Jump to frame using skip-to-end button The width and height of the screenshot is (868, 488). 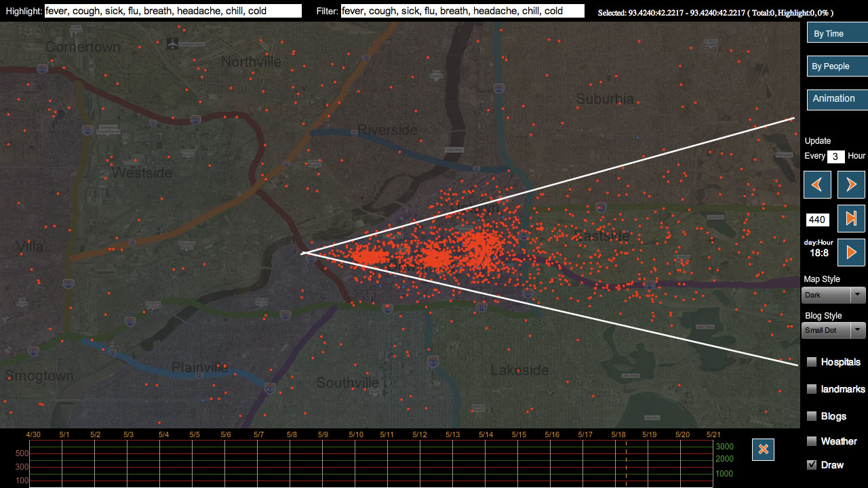pos(851,218)
